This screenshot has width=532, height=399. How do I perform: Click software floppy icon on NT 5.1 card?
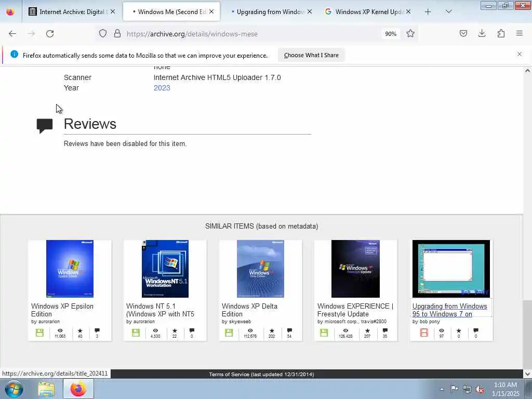(136, 333)
